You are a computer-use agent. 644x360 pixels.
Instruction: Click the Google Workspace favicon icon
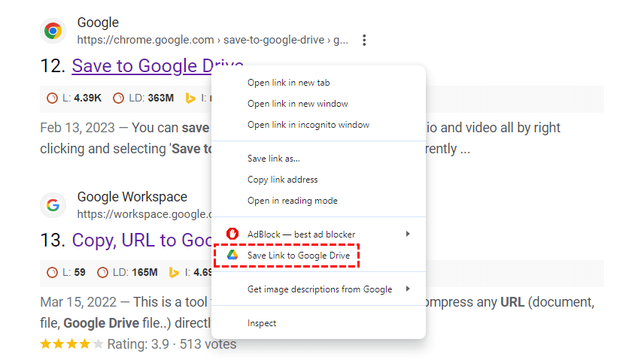[x=53, y=205]
